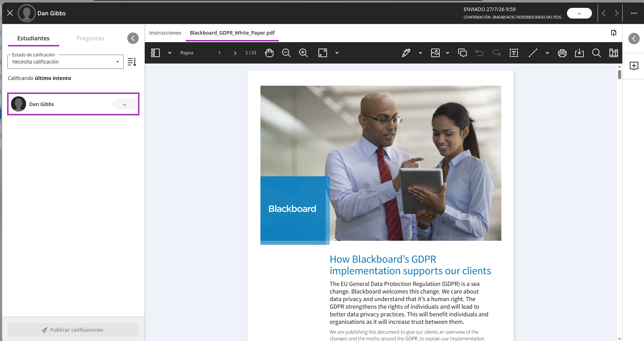This screenshot has width=644, height=341.
Task: Expand the line shape options dropdown
Action: 547,53
